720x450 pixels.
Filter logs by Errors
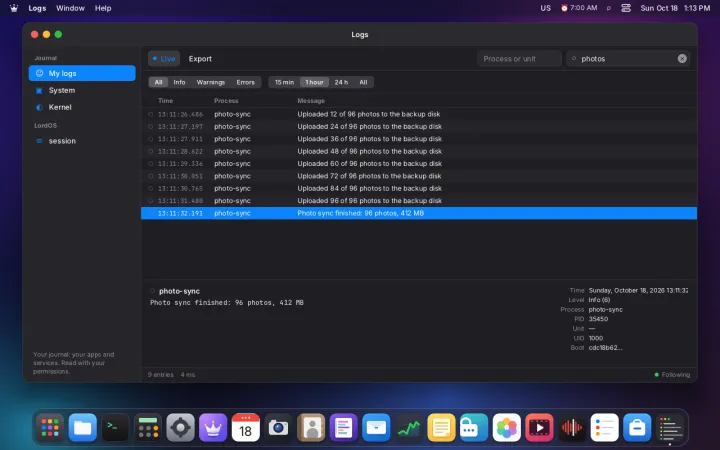(246, 82)
